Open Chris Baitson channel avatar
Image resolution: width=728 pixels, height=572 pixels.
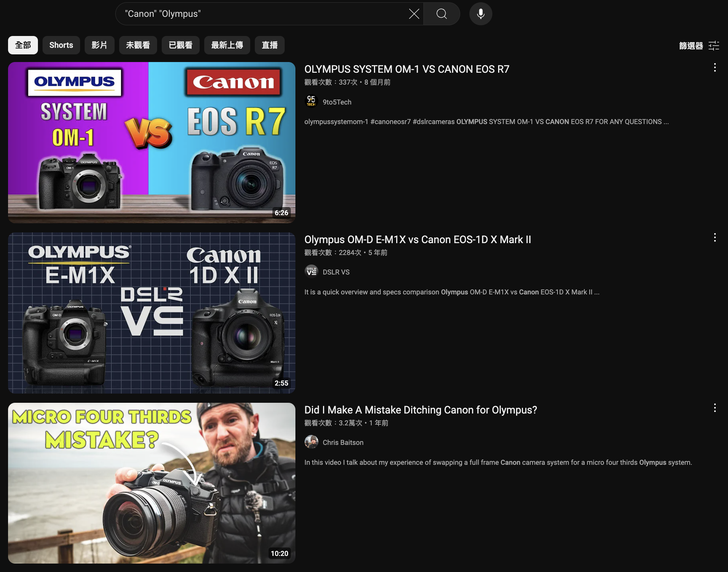(x=311, y=442)
